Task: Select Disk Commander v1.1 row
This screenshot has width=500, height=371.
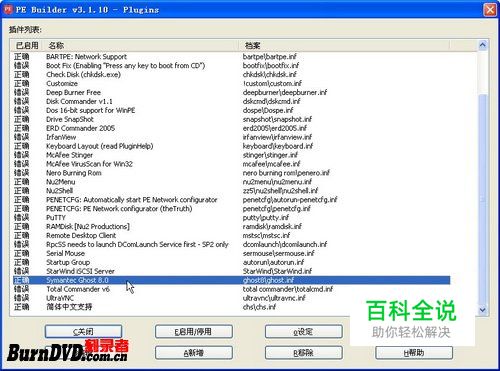Action: (232, 101)
